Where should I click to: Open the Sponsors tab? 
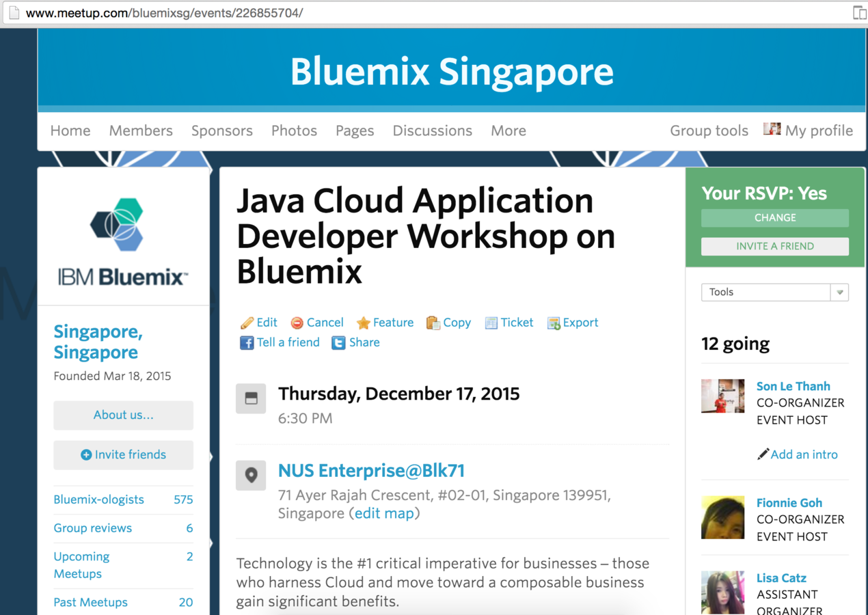[222, 131]
